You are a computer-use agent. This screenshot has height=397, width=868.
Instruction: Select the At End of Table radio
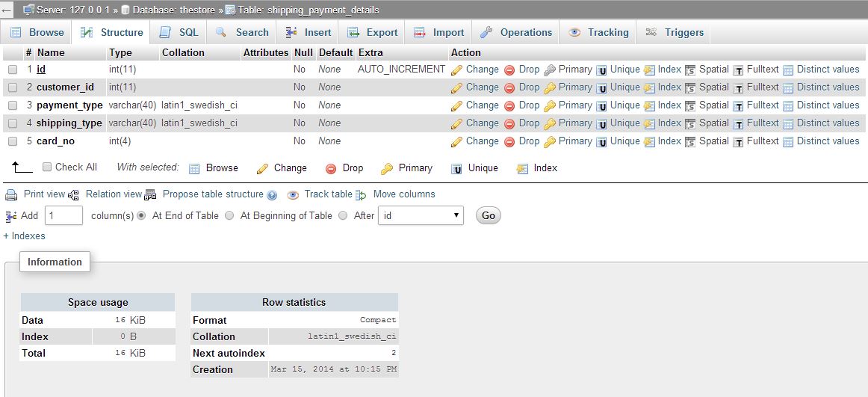pyautogui.click(x=141, y=215)
